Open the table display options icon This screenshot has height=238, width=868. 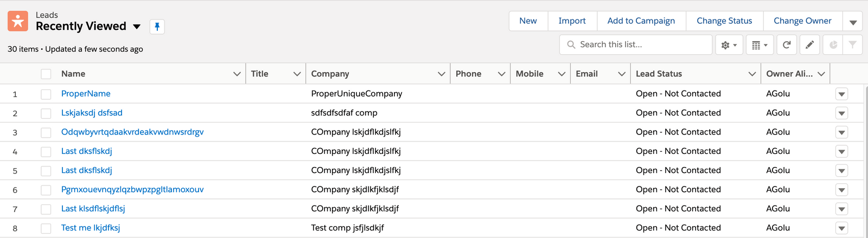point(759,45)
